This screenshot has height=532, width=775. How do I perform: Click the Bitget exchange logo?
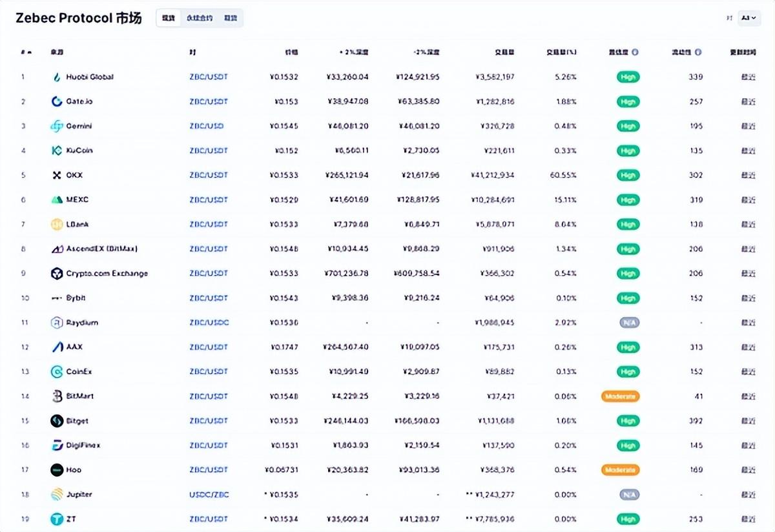pos(57,421)
